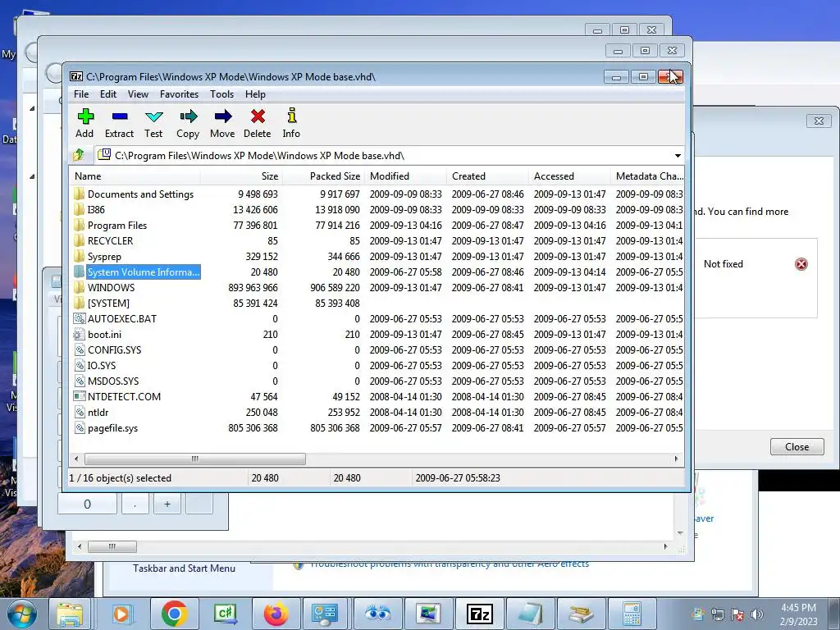Click the 7-Zip horizontal scrollbar thumb

[195, 459]
